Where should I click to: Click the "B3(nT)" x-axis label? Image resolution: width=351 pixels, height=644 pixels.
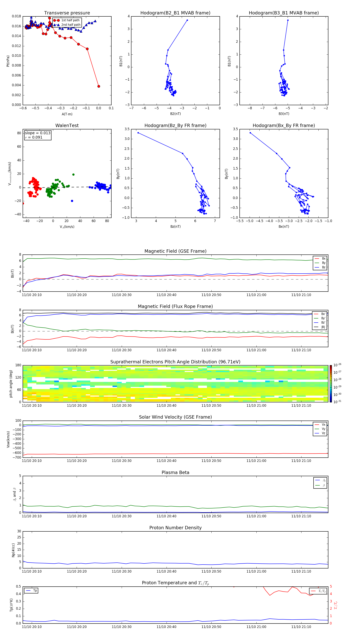[x=284, y=114]
